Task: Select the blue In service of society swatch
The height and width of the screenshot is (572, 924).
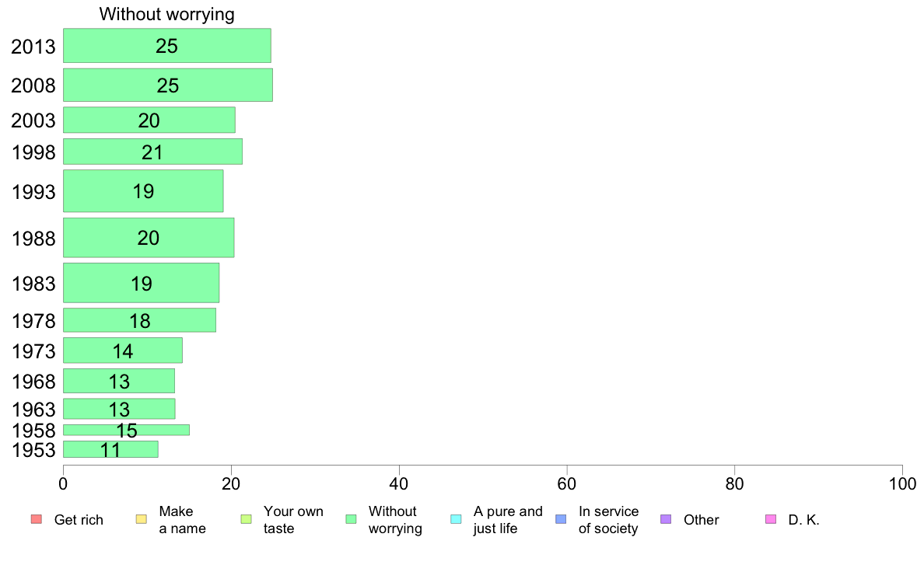Action: point(561,519)
